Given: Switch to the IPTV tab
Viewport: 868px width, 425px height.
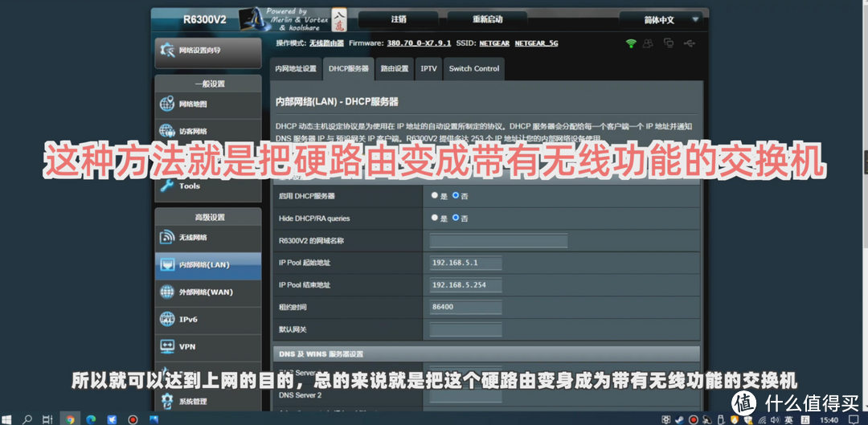Looking at the screenshot, I should [428, 69].
